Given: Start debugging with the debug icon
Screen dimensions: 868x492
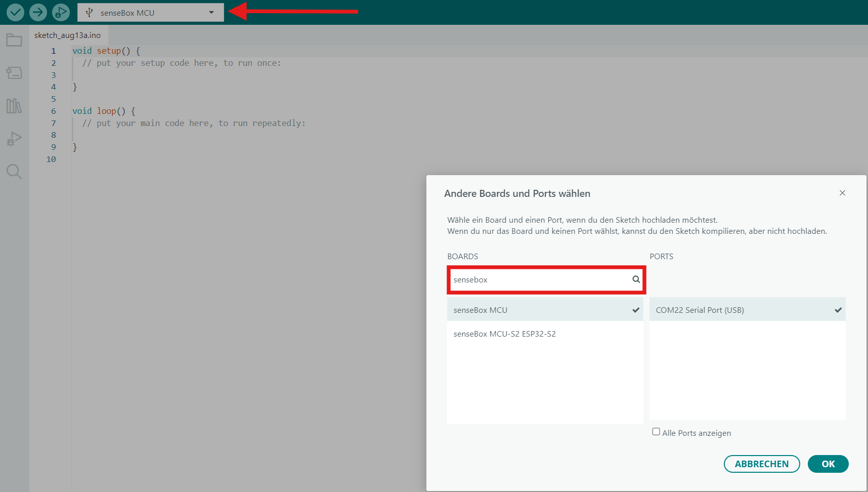Looking at the screenshot, I should click(x=61, y=12).
